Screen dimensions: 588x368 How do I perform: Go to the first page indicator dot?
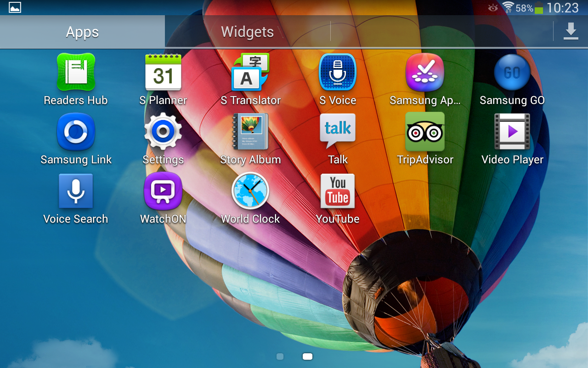(x=280, y=356)
